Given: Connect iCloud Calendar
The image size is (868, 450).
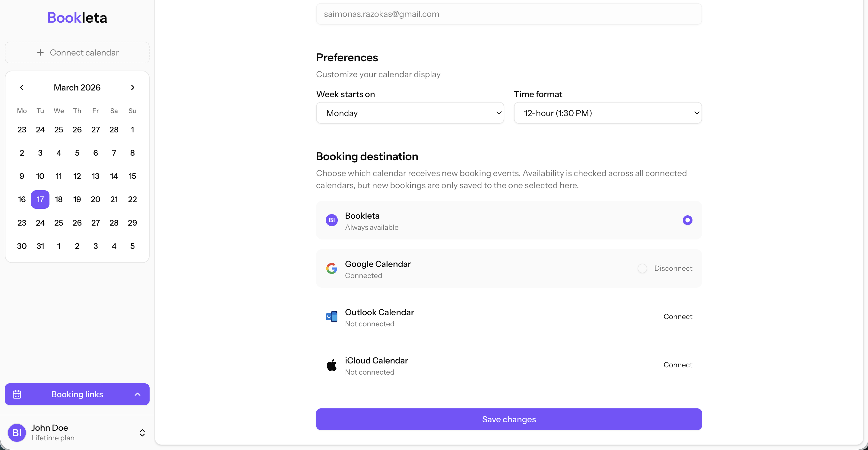Looking at the screenshot, I should coord(678,365).
